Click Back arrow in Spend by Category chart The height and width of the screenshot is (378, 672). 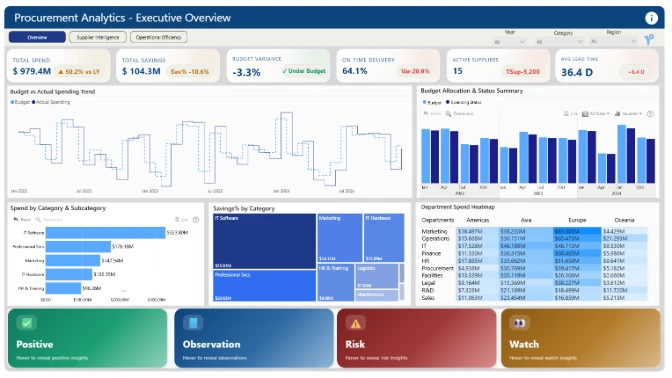[x=16, y=219]
